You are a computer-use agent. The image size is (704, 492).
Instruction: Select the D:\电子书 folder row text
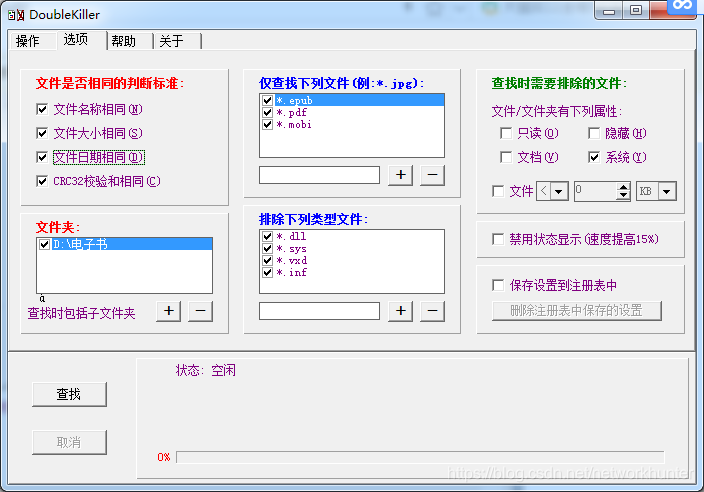click(x=80, y=244)
